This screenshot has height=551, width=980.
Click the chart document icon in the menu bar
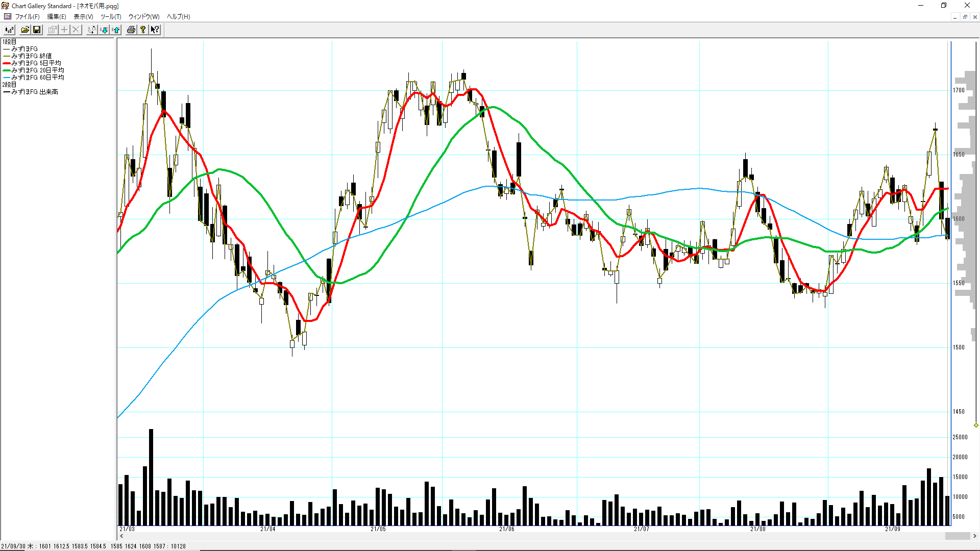(x=7, y=16)
